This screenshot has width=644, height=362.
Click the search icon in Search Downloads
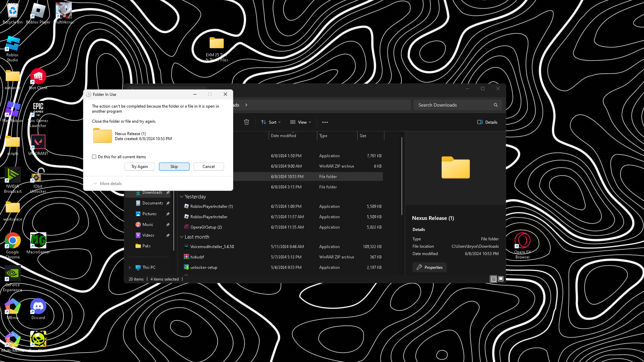click(495, 105)
